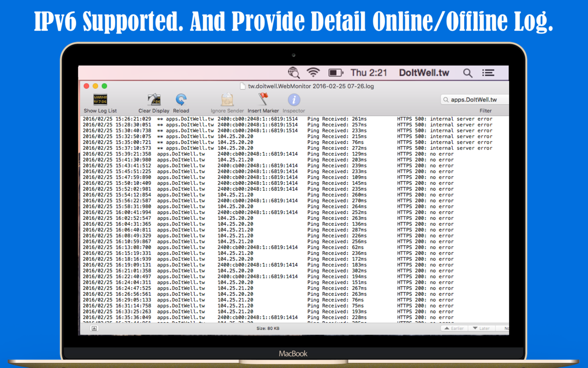Click the Thu 2:21 clock
The height and width of the screenshot is (368, 588).
pyautogui.click(x=369, y=73)
